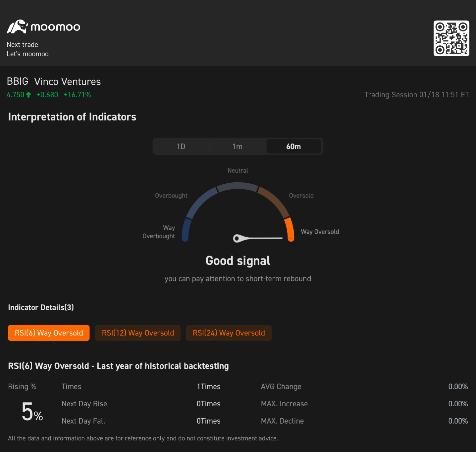Viewport: 476px width, 452px height.
Task: Click the +16.71% percent change
Action: click(78, 95)
